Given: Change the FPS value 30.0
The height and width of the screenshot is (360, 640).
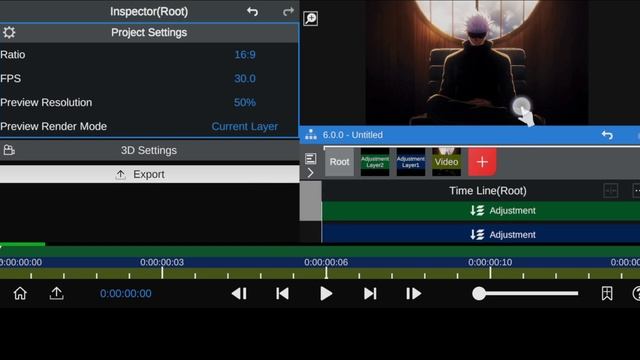Looking at the screenshot, I should 245,78.
